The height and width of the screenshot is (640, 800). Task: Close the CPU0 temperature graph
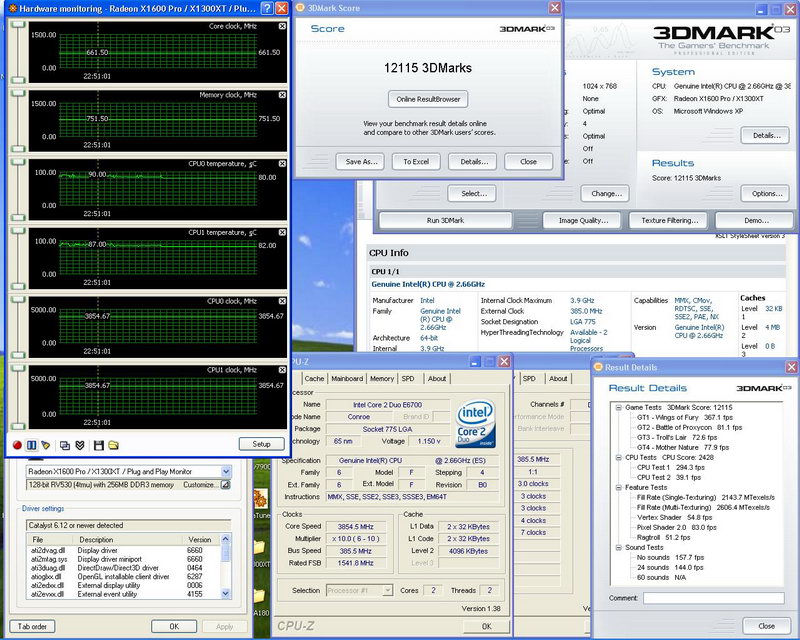pyautogui.click(x=282, y=164)
